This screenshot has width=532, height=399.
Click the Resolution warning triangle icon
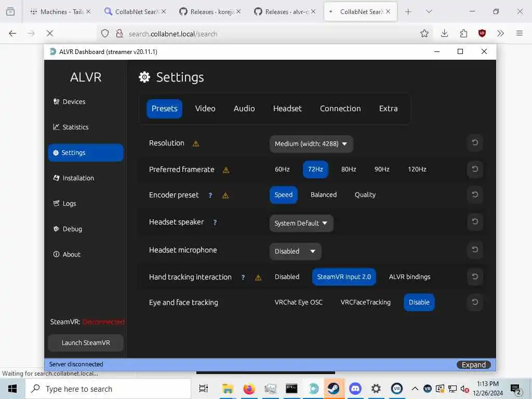196,143
